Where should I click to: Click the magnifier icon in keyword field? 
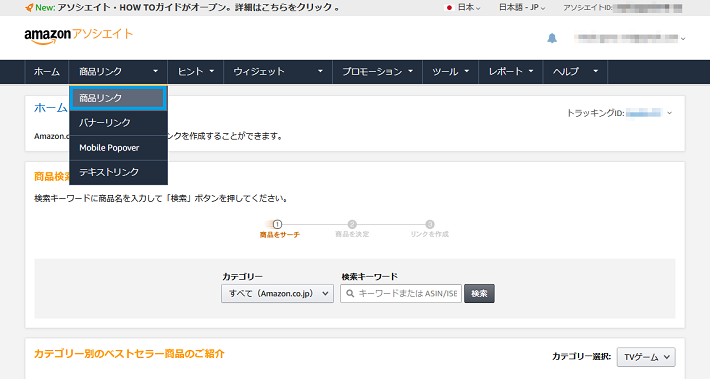pyautogui.click(x=350, y=293)
